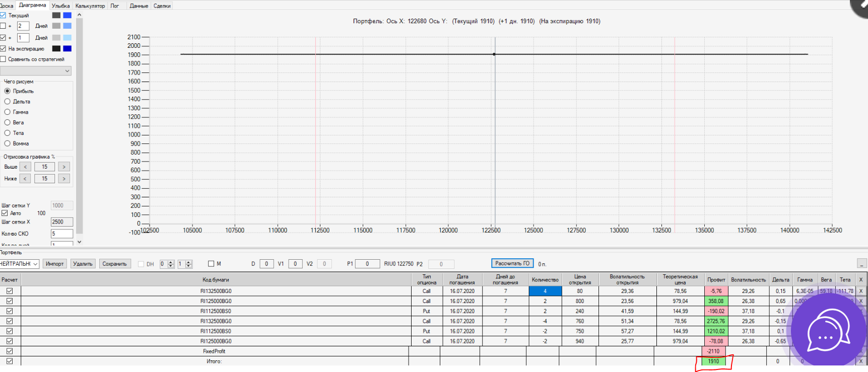868x372 pixels.
Task: Enable Сравнить со стратегией checkbox
Action: tap(3, 59)
